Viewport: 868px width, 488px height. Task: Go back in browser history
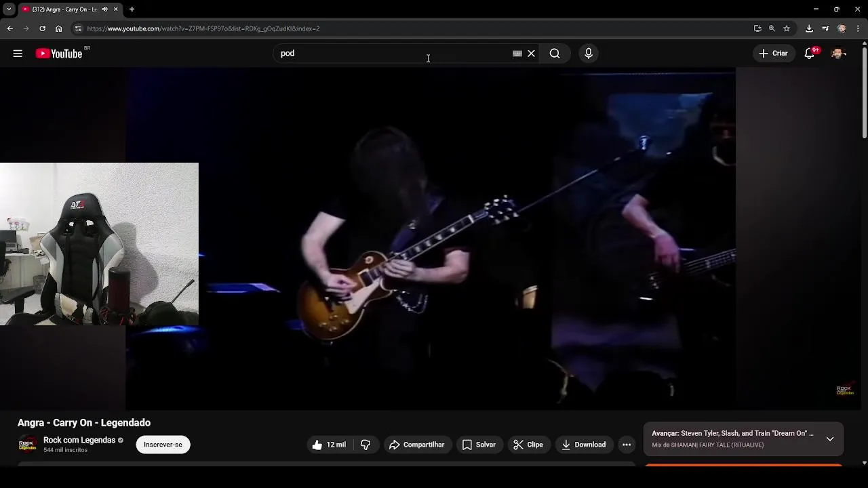coord(9,28)
